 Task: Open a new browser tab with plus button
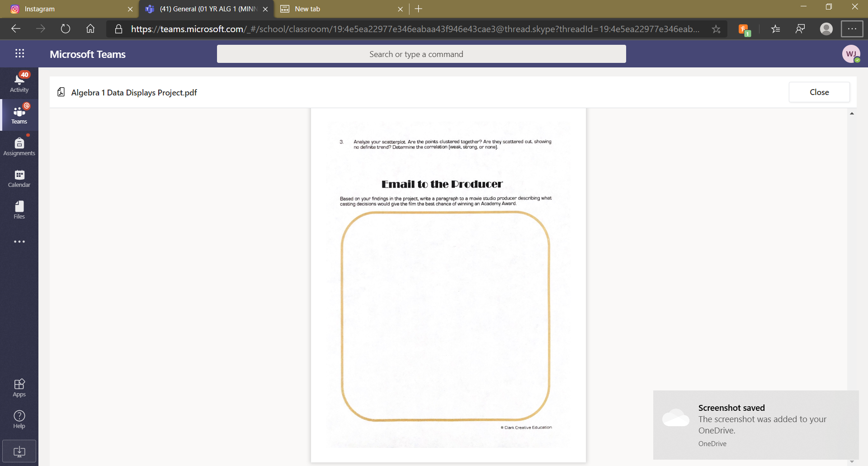click(418, 9)
